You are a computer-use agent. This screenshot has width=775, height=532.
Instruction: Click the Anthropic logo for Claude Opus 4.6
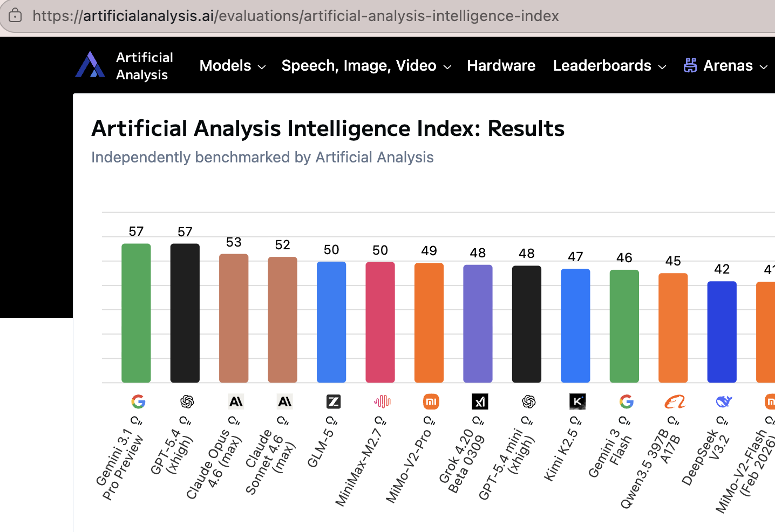[x=236, y=401]
